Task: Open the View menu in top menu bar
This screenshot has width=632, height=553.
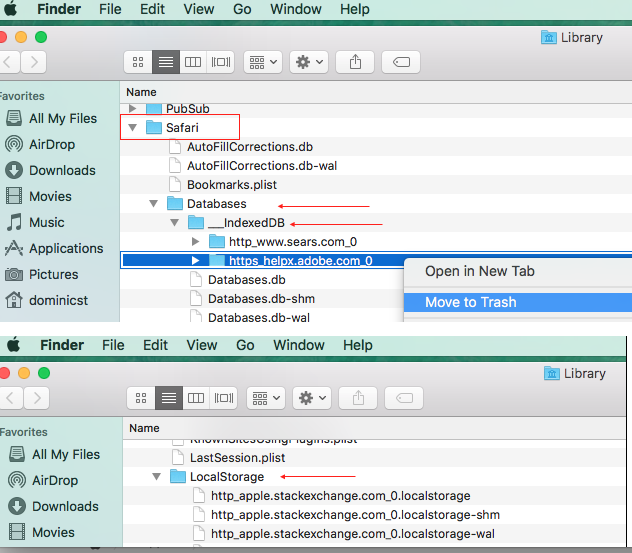Action: pos(199,9)
